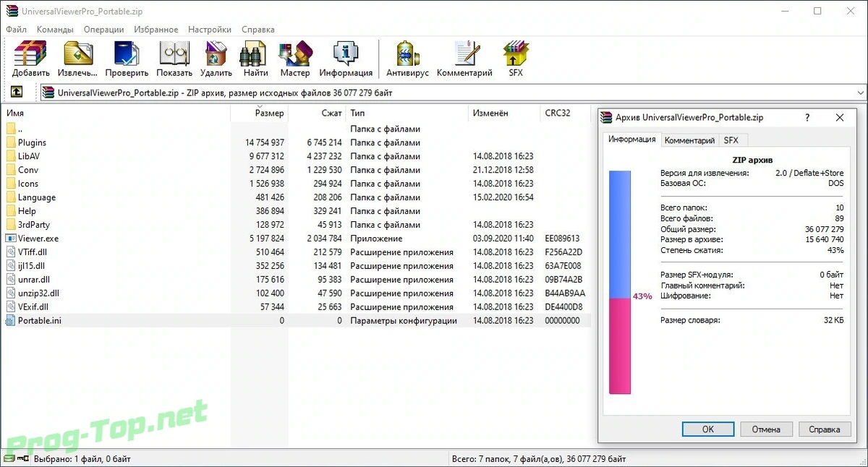Select the LibAV folder icon
The image size is (868, 467).
click(x=11, y=156)
